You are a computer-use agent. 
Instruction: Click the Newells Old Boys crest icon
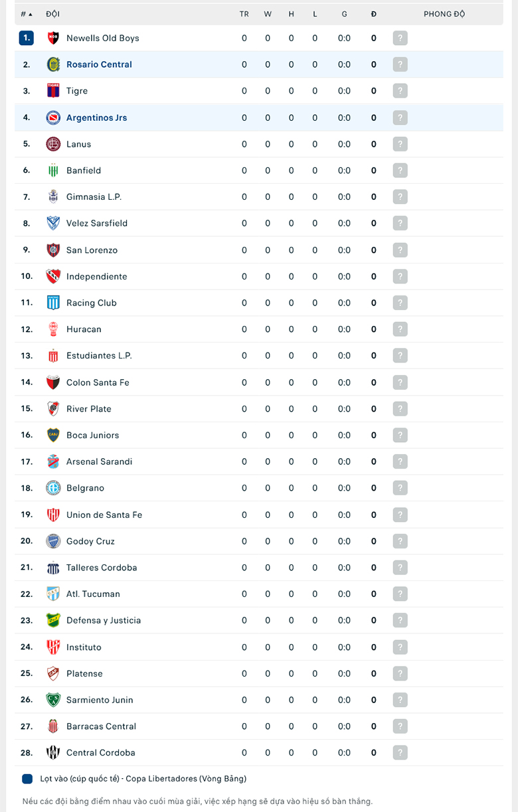click(53, 38)
